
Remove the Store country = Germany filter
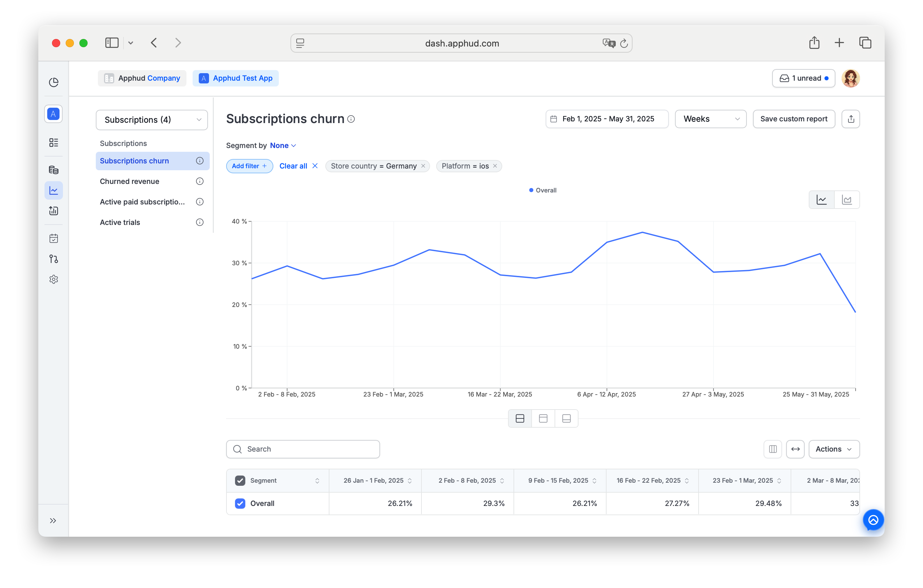tap(423, 166)
